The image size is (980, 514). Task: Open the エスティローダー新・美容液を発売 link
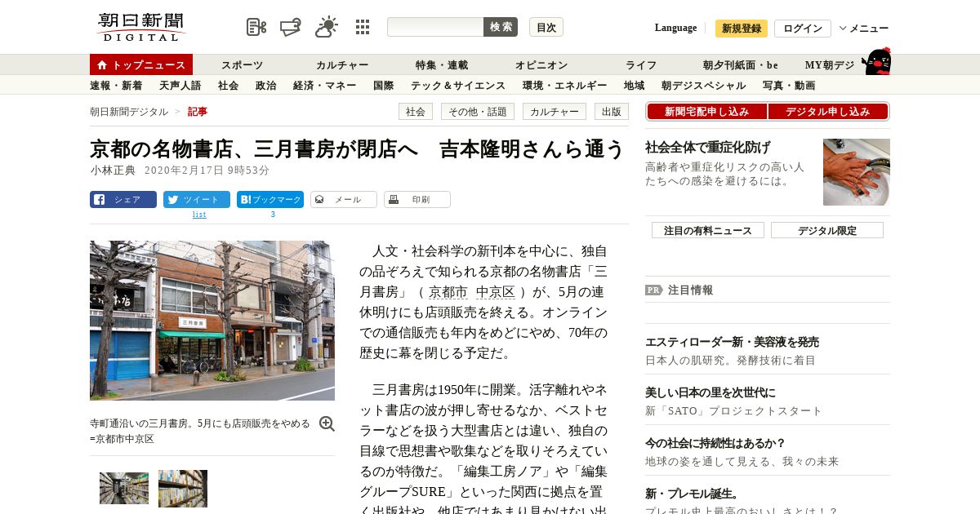pos(732,342)
